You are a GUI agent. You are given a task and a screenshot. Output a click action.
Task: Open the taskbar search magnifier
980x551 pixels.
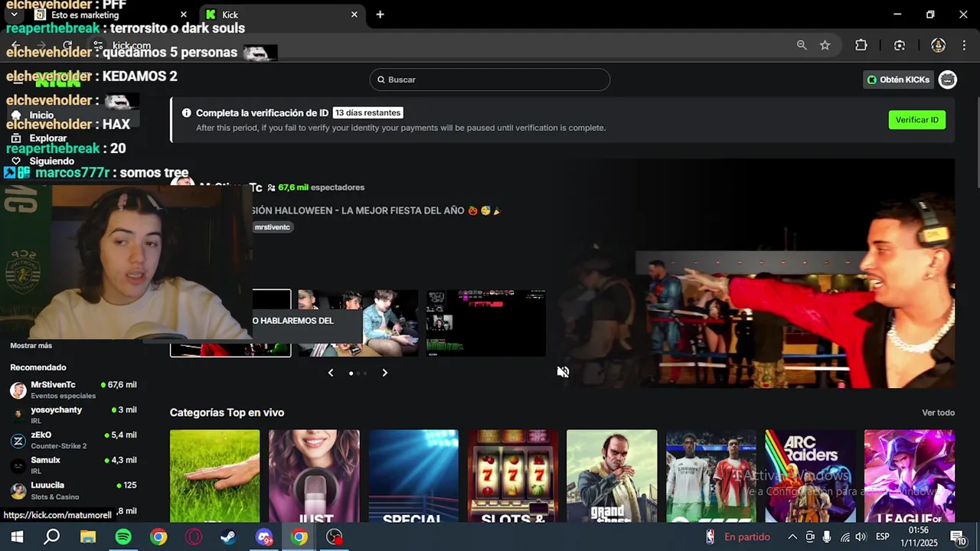click(51, 537)
